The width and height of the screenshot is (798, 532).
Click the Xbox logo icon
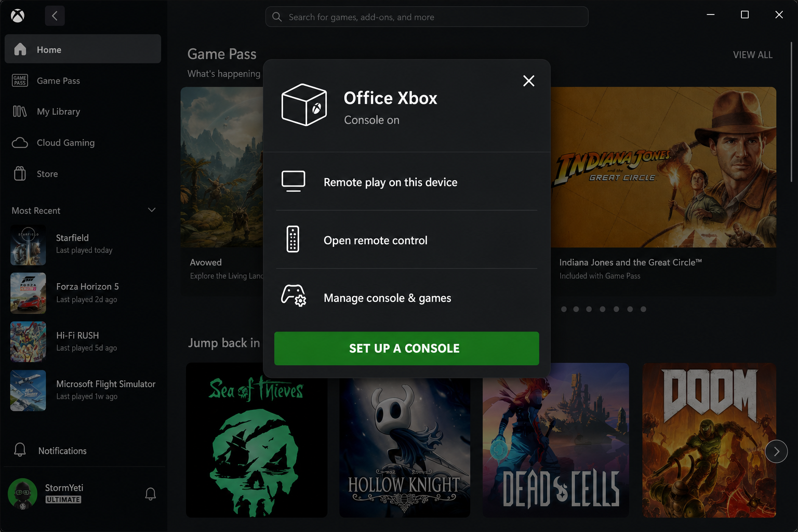click(18, 16)
